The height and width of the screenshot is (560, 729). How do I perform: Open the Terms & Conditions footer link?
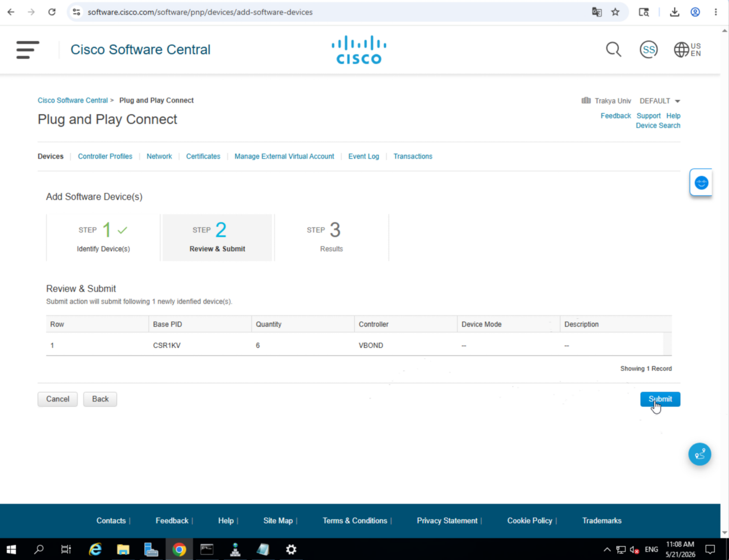click(355, 521)
